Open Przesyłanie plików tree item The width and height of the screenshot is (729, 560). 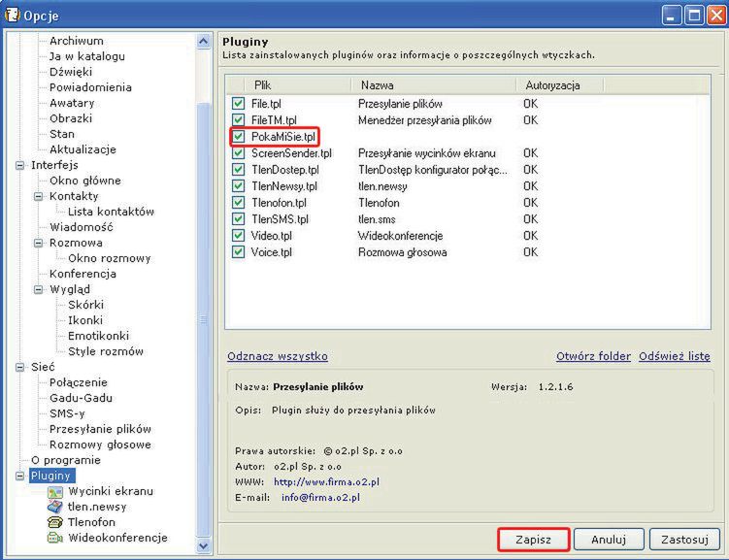(x=100, y=429)
